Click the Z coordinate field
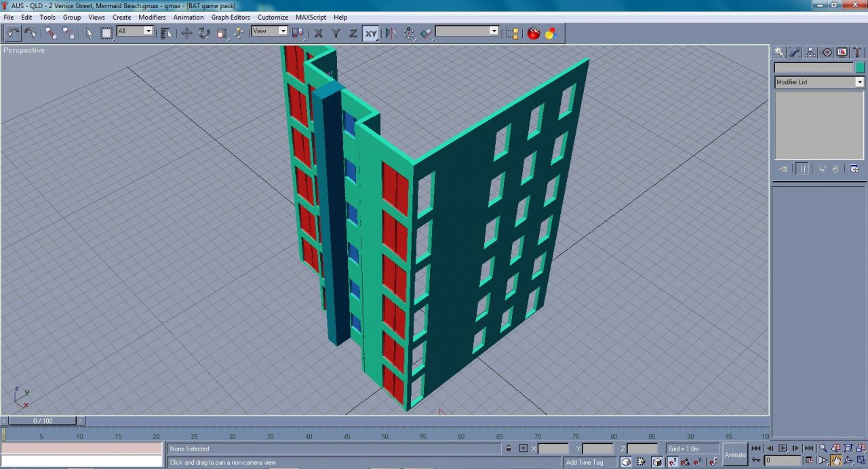This screenshot has width=868, height=469. point(642,449)
